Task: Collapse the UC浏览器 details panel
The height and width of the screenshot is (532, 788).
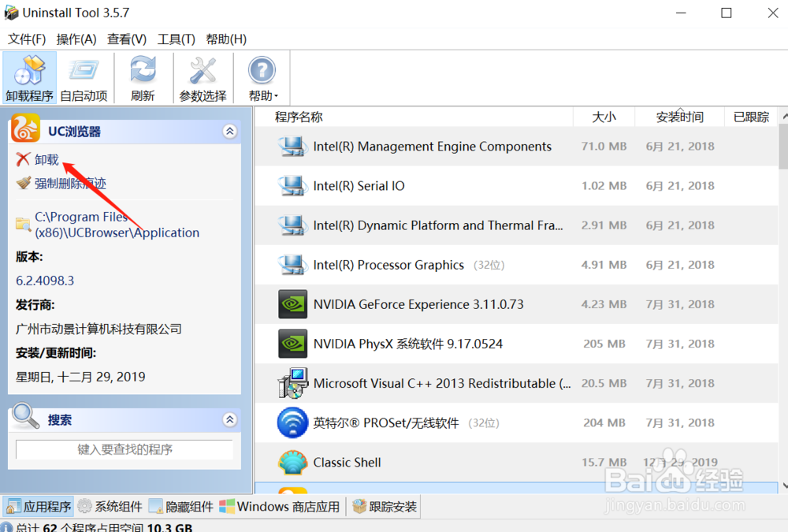Action: 229,132
